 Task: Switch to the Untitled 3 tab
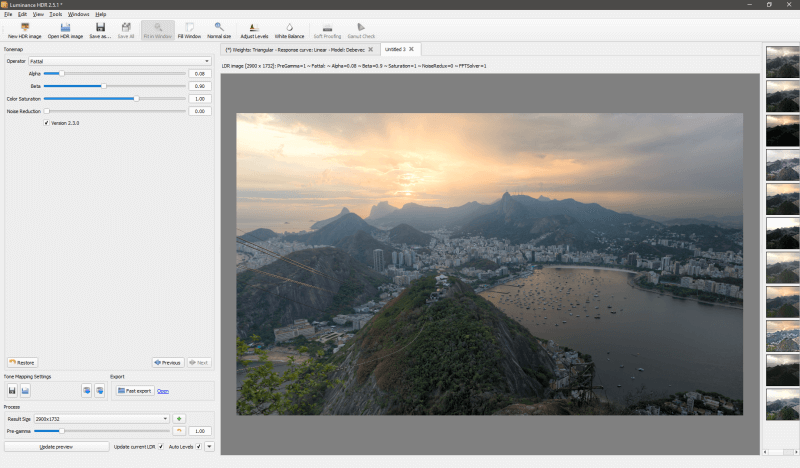point(395,50)
